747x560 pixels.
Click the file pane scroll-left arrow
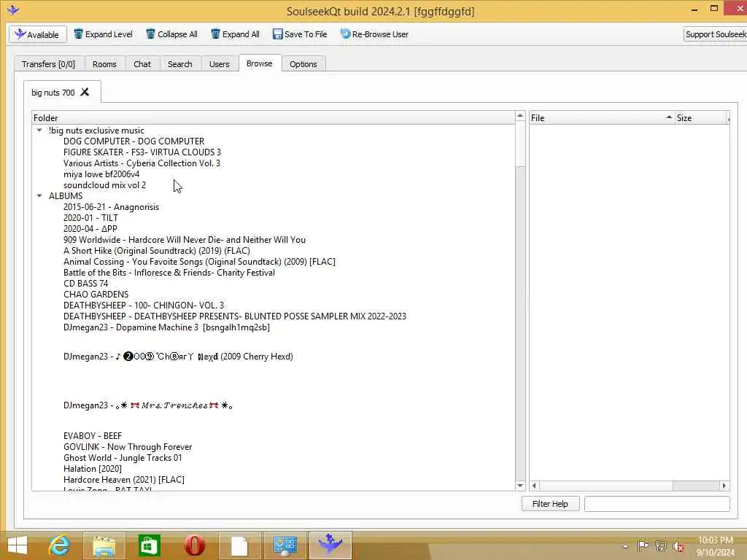tap(534, 486)
